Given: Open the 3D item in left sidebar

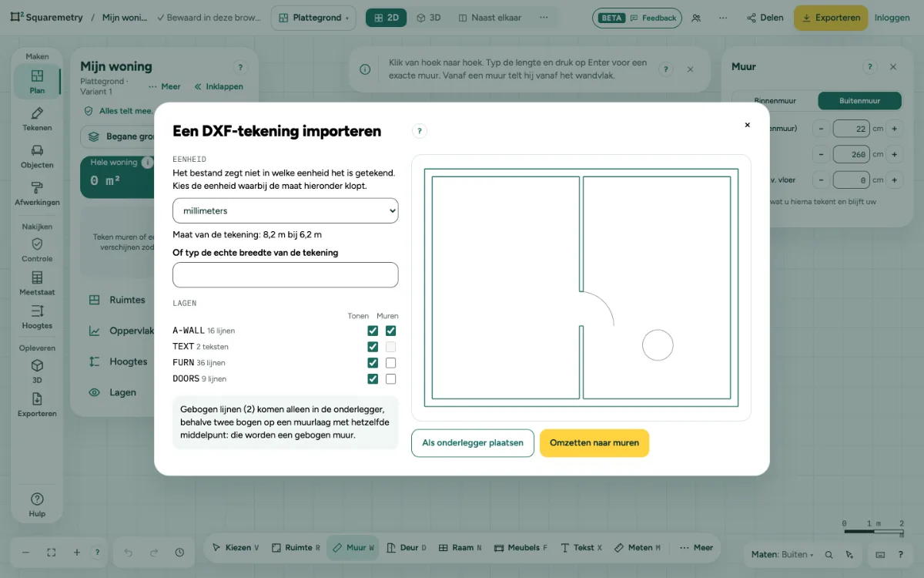Looking at the screenshot, I should pos(37,371).
